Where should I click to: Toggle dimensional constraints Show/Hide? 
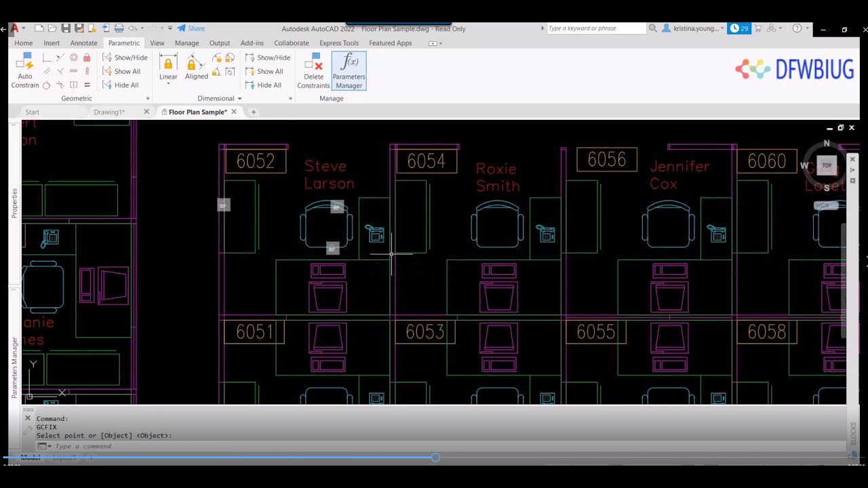[268, 58]
